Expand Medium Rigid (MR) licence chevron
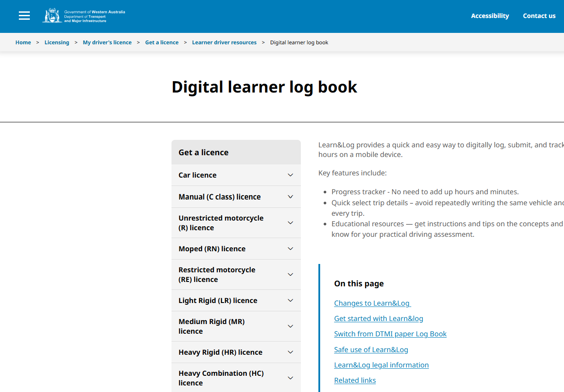564x392 pixels. 290,326
